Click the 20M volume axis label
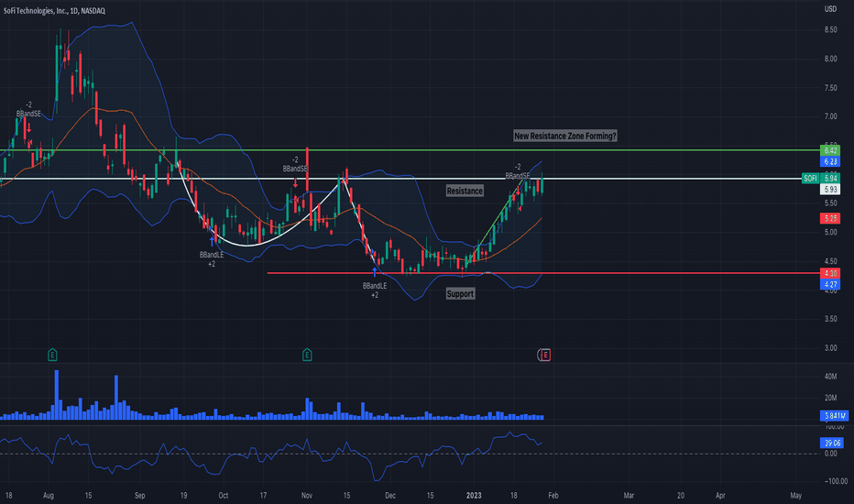The image size is (854, 504). click(830, 398)
